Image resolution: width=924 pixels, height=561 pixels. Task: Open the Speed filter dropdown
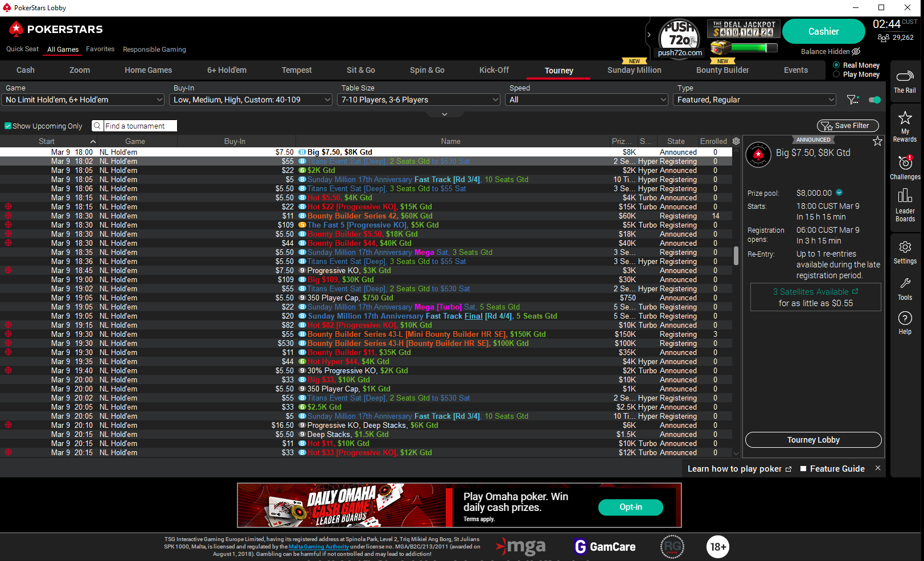[587, 100]
